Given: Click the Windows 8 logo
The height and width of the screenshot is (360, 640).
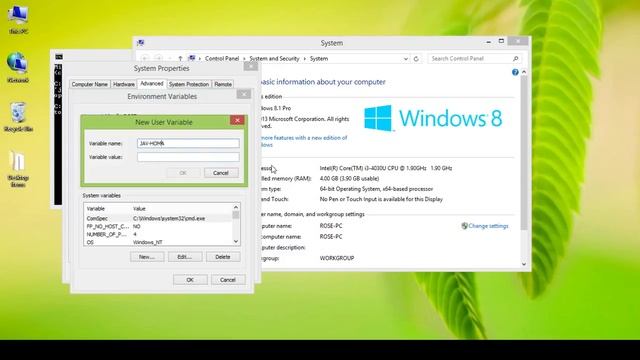Looking at the screenshot, I should pyautogui.click(x=433, y=118).
